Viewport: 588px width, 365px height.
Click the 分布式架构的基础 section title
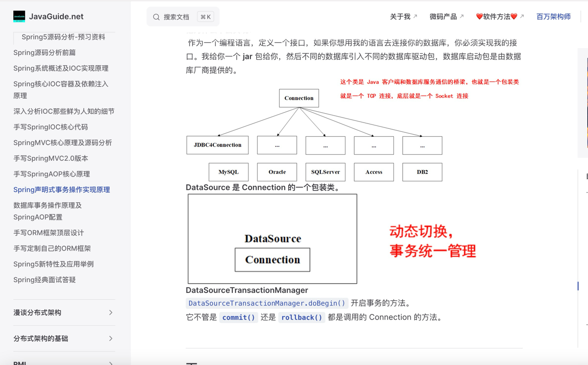(41, 339)
